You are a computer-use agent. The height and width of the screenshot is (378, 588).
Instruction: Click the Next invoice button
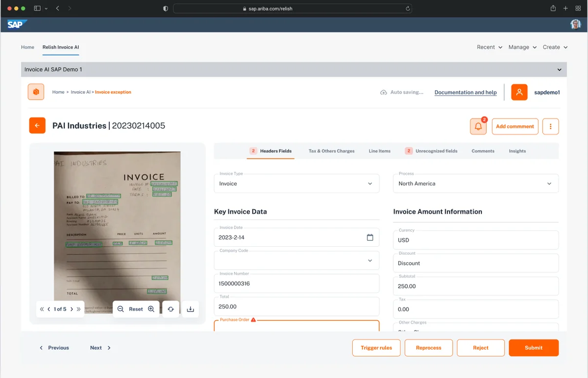(100, 348)
